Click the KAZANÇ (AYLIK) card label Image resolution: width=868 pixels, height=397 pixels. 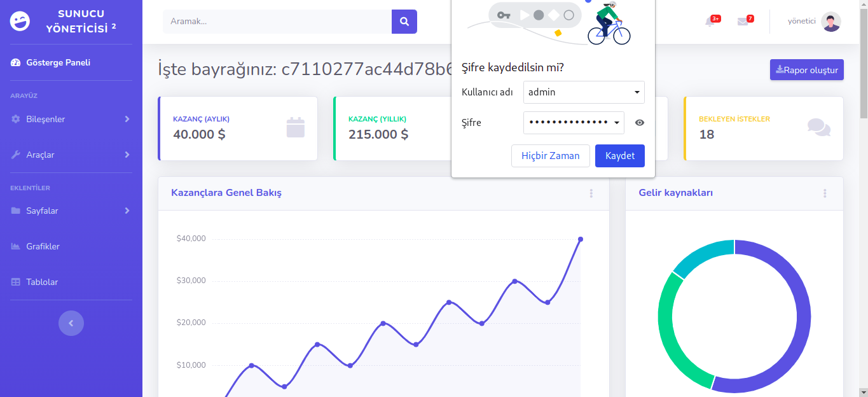[x=201, y=119]
